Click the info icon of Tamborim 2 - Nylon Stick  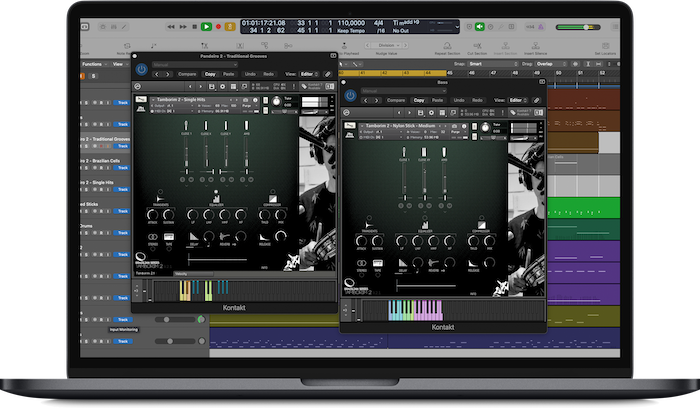click(464, 126)
